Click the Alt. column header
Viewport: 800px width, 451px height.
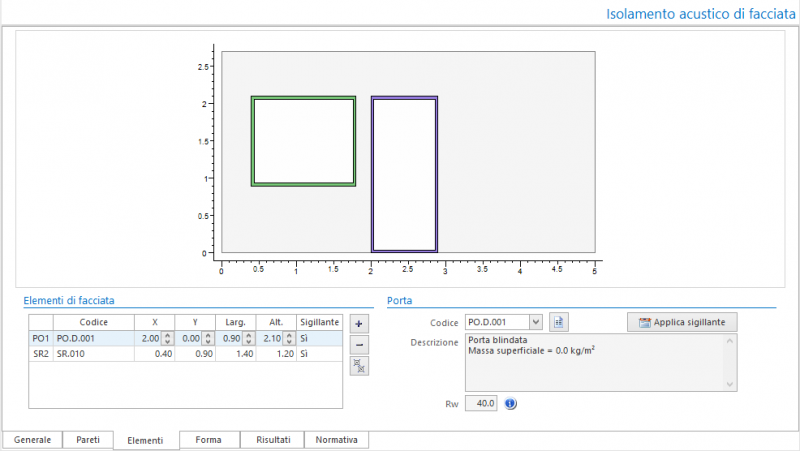tap(276, 322)
